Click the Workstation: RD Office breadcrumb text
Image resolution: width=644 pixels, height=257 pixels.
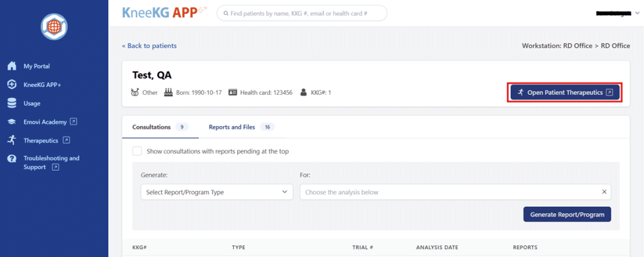576,46
